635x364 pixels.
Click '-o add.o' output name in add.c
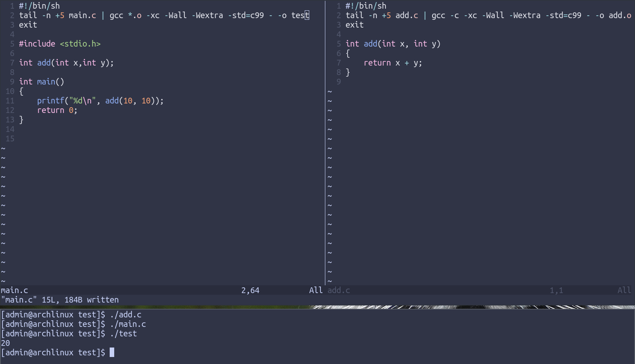(x=614, y=15)
